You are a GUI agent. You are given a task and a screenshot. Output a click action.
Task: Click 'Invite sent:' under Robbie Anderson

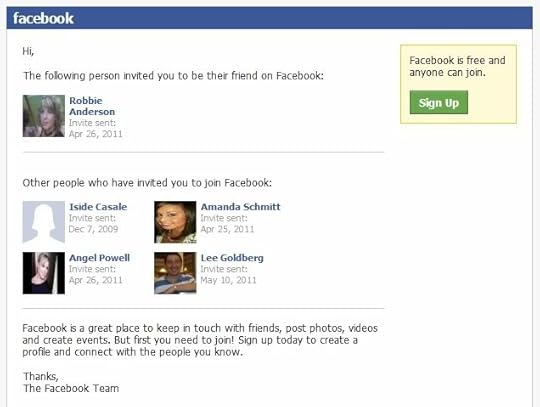pos(92,123)
